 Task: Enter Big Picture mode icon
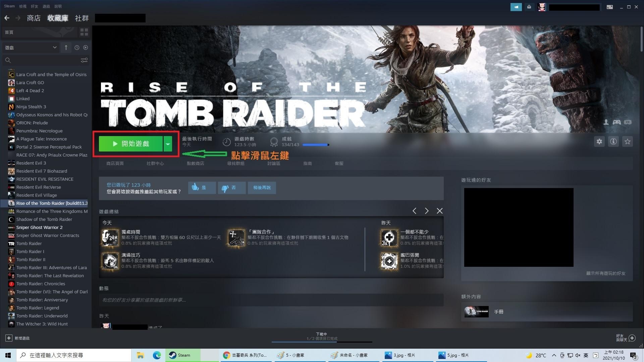[x=610, y=7]
